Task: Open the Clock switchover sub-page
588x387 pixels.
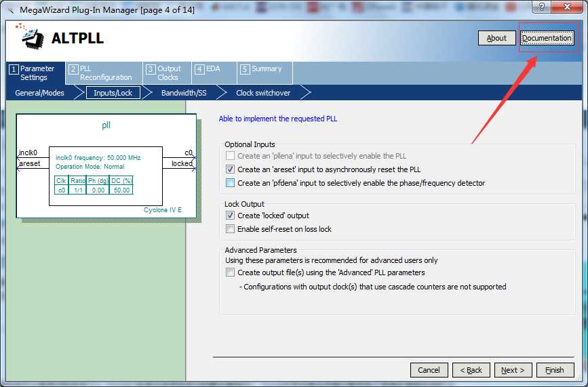Action: pyautogui.click(x=263, y=93)
